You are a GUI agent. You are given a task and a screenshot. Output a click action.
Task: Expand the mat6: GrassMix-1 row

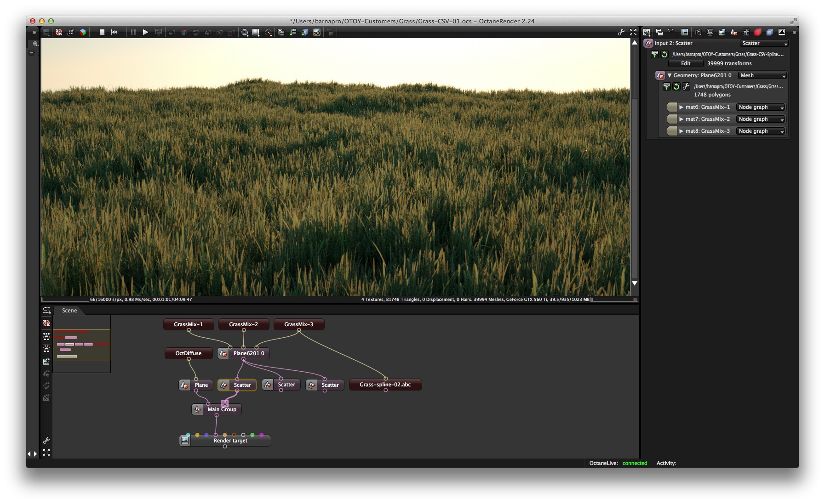682,107
